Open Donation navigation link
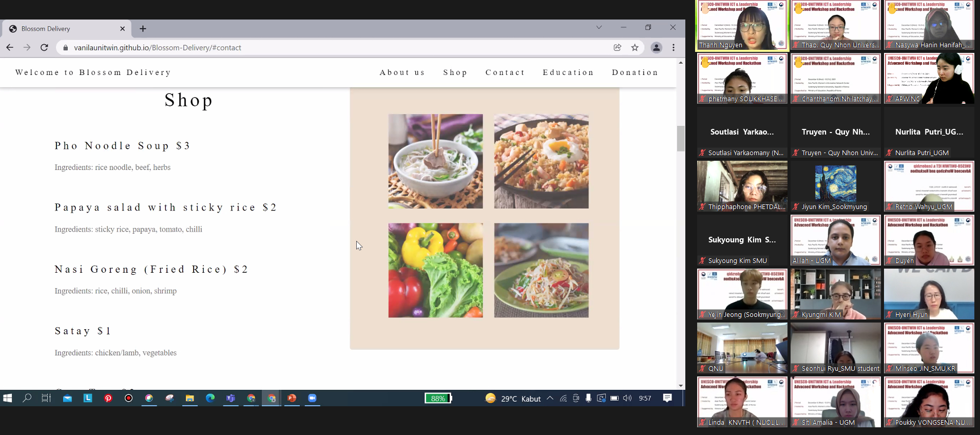This screenshot has height=435, width=980. coord(635,72)
